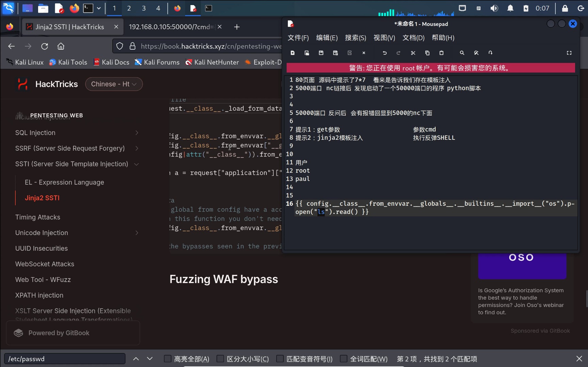The height and width of the screenshot is (367, 588).
Task: Open the XPATH injection sidebar page
Action: (x=39, y=295)
